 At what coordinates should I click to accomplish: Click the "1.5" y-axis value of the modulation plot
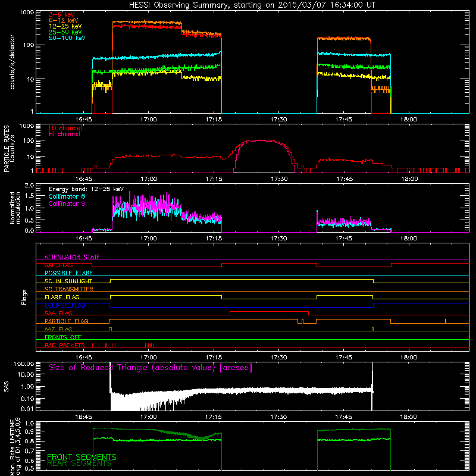coord(29,196)
